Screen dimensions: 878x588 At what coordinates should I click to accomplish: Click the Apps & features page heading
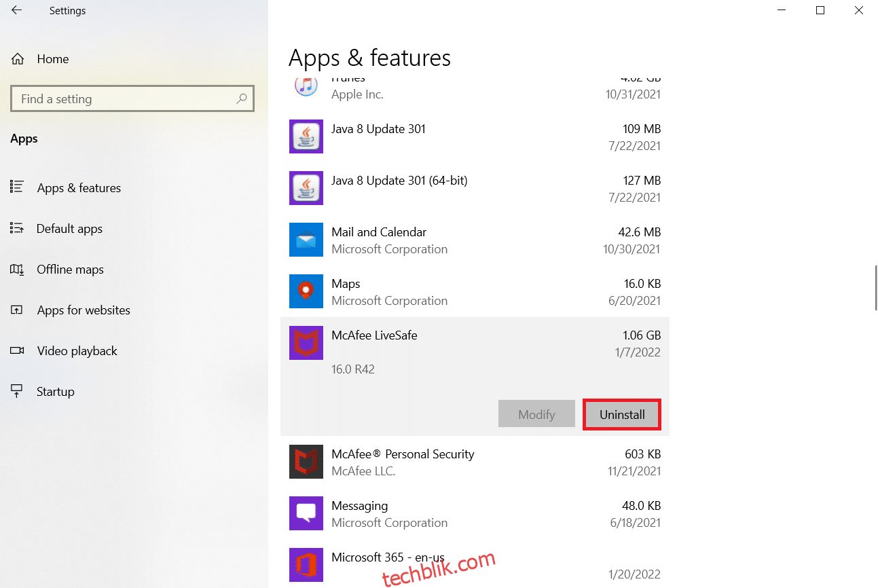369,58
